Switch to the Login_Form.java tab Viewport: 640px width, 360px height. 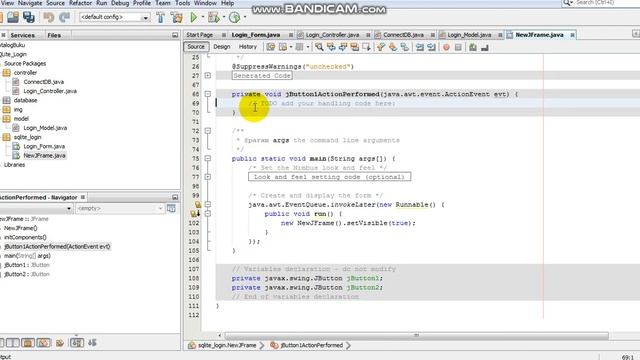pyautogui.click(x=256, y=35)
